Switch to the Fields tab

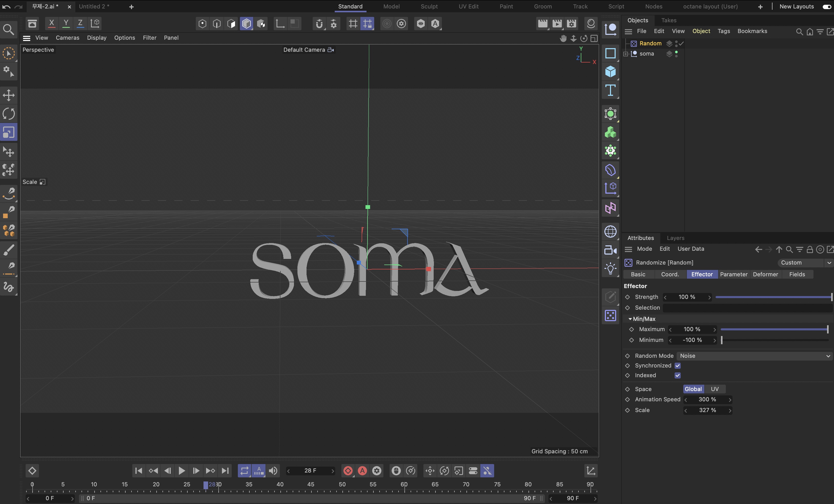pyautogui.click(x=797, y=274)
